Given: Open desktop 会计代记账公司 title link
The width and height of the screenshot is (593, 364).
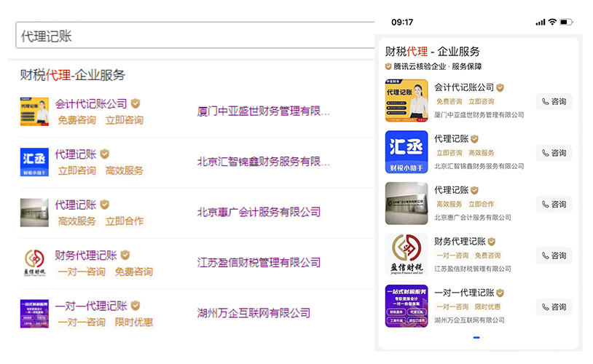Looking at the screenshot, I should [x=91, y=103].
